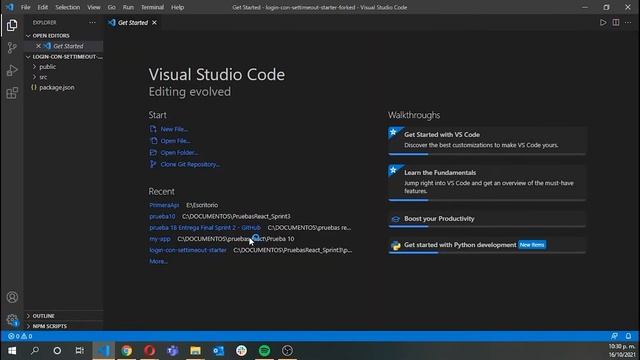Viewport: 640px width, 360px height.
Task: Open Windows search from taskbar
Action: click(35, 351)
